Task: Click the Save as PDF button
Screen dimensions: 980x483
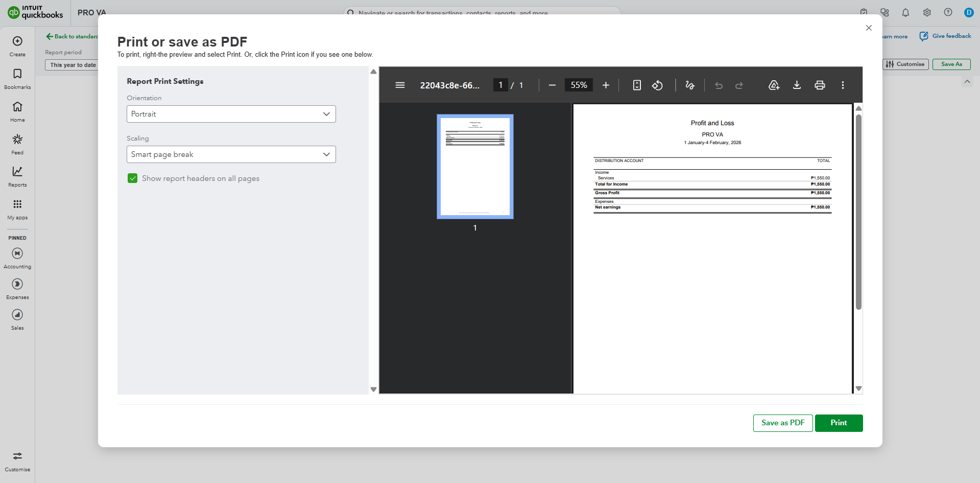Action: tap(783, 423)
